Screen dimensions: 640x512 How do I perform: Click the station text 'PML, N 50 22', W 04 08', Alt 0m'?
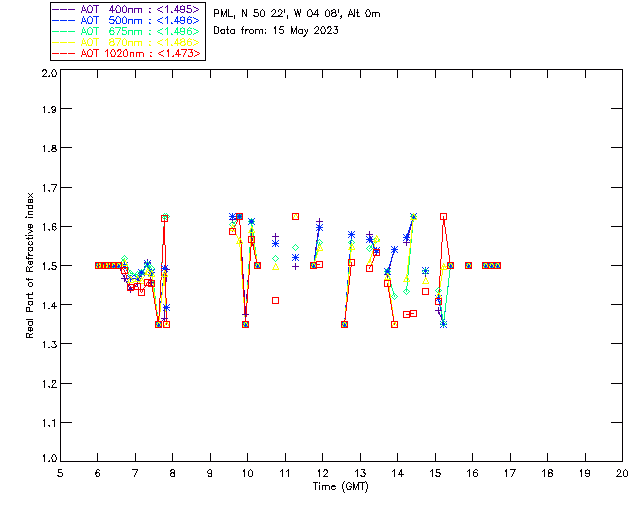297,14
